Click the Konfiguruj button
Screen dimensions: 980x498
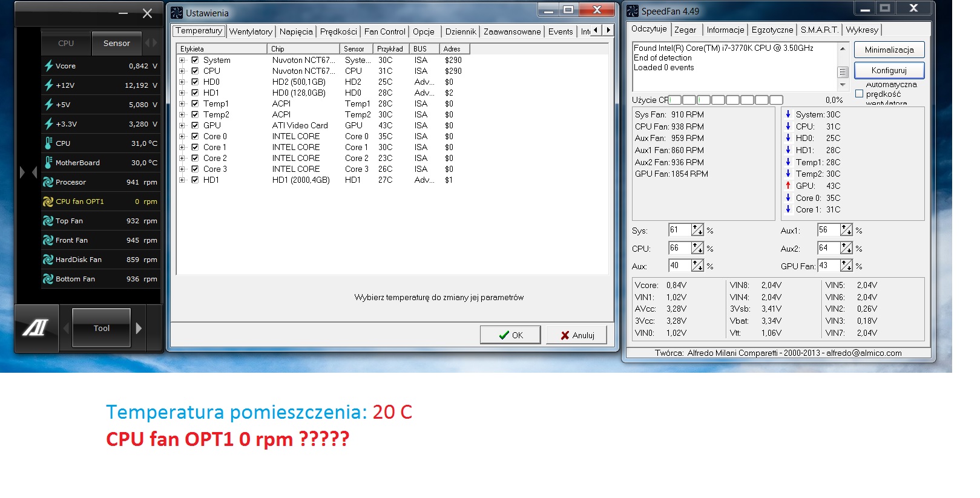click(889, 70)
